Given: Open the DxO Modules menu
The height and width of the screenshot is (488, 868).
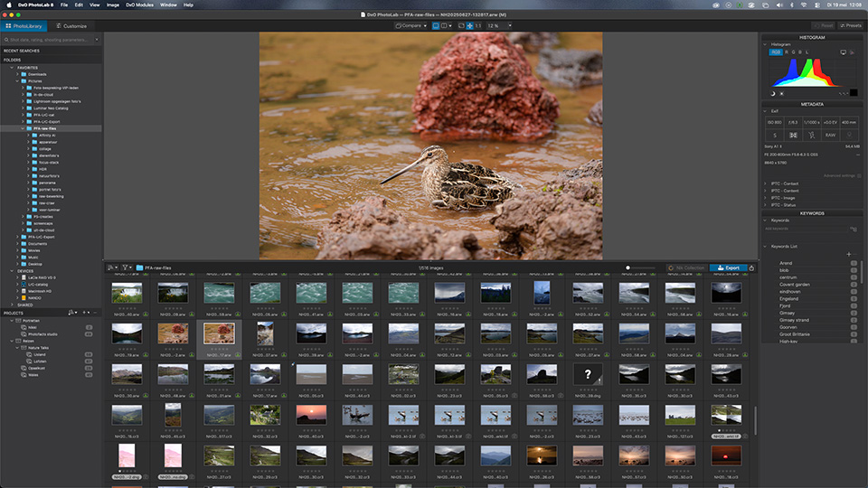Looking at the screenshot, I should pos(139,5).
